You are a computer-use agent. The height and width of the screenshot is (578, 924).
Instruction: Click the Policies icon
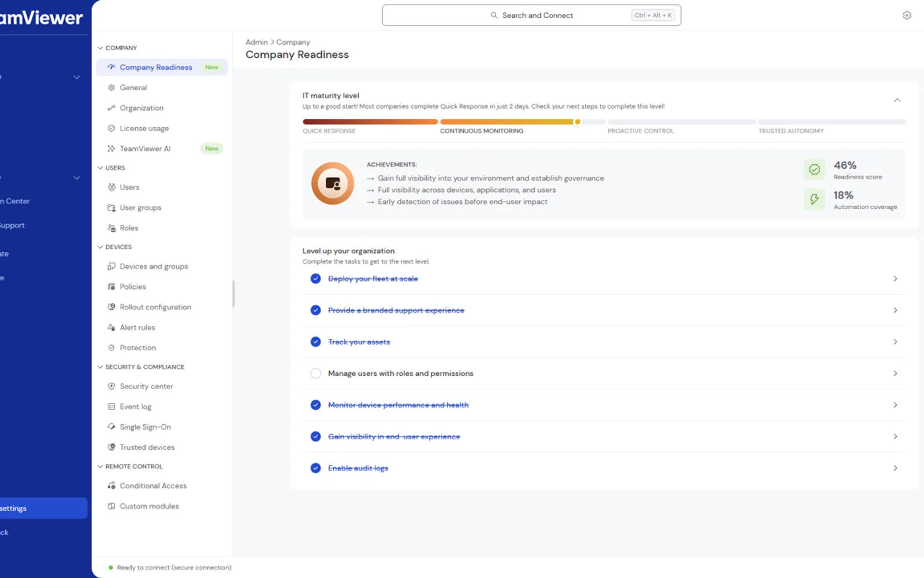coord(111,287)
